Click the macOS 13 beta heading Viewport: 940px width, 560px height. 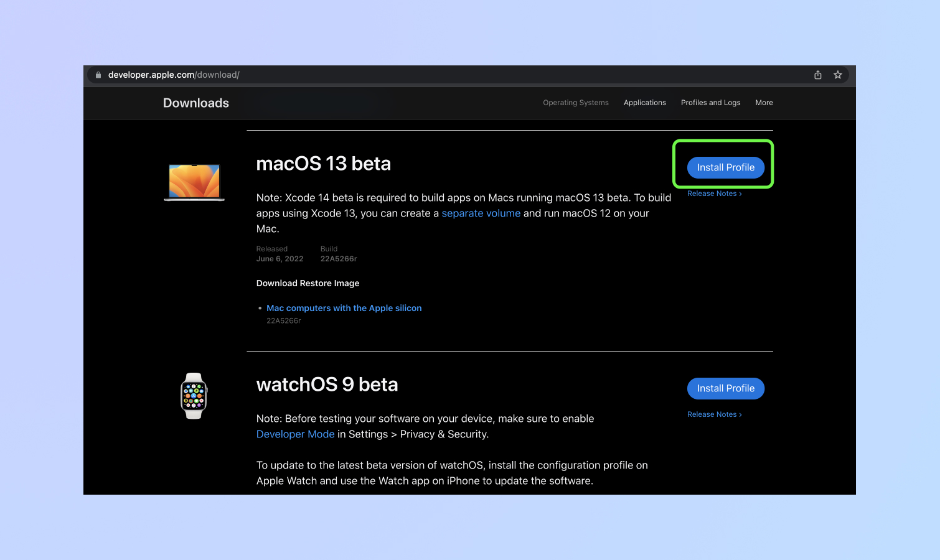(324, 164)
